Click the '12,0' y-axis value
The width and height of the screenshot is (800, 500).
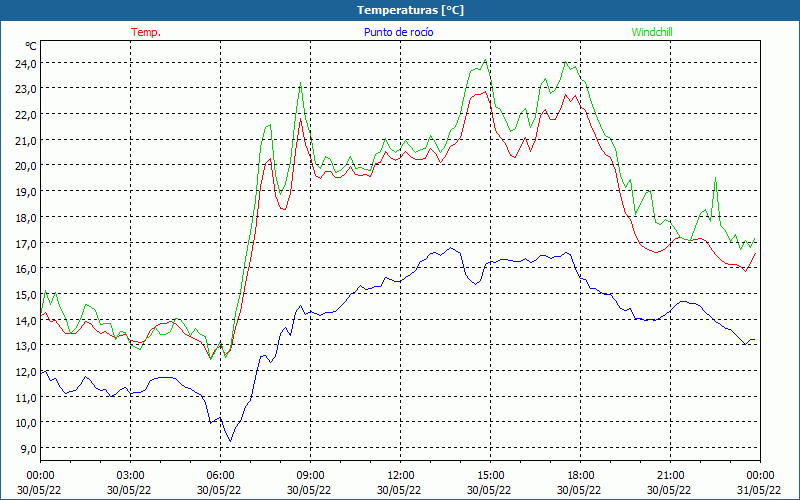click(x=26, y=371)
